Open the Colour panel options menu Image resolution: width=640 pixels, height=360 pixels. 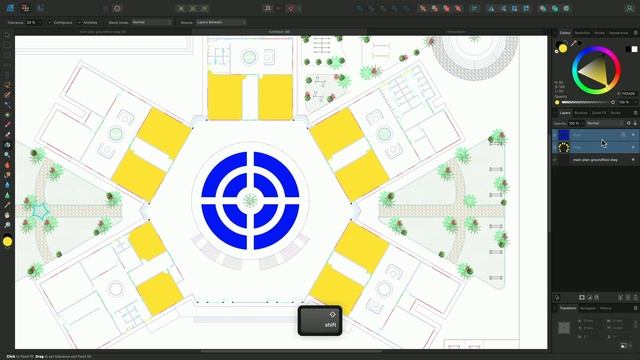(635, 33)
